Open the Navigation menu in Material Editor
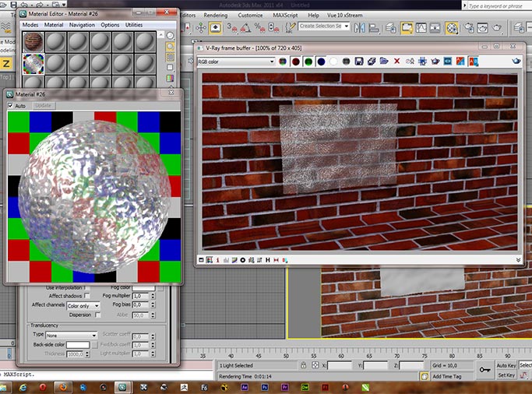532x394 pixels. point(82,25)
